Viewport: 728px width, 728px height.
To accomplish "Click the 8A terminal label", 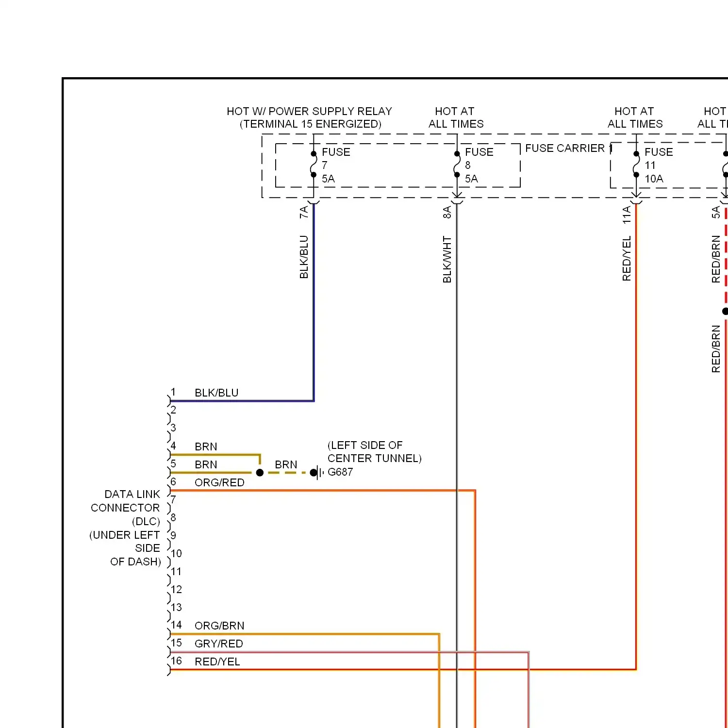I will coord(447,212).
